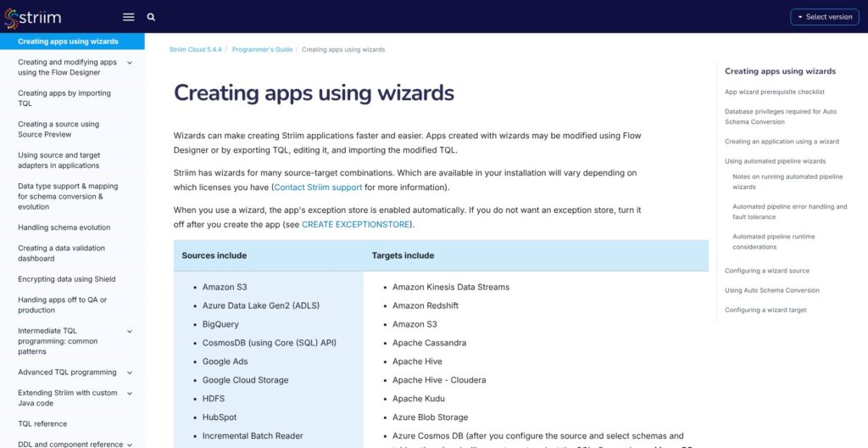Click Apache Kudu target entry
The image size is (868, 448).
coord(419,399)
